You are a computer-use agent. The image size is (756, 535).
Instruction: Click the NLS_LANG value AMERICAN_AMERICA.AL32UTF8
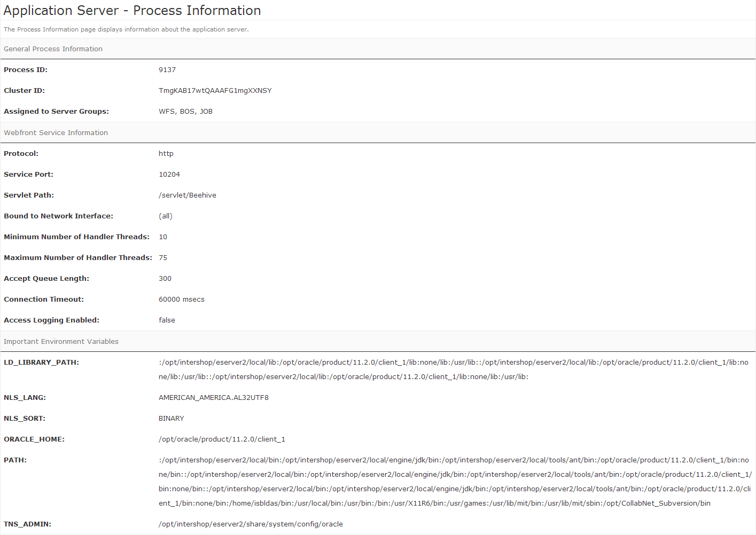(214, 397)
